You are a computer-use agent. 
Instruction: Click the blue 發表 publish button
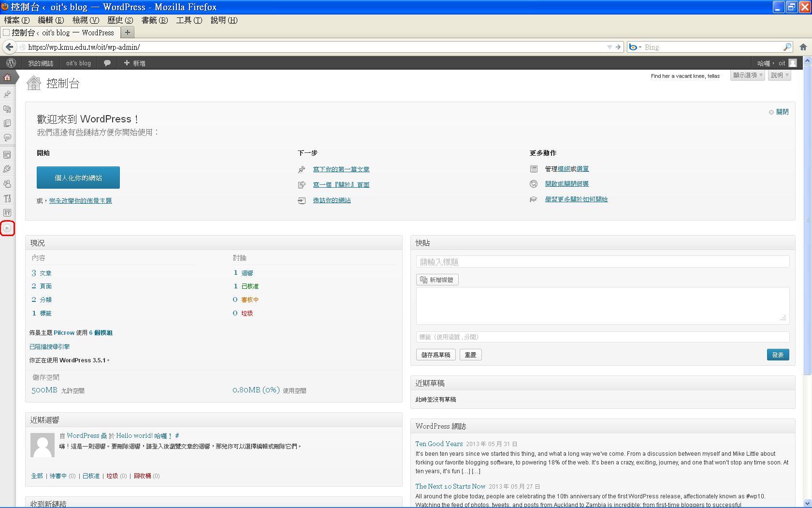tap(778, 355)
